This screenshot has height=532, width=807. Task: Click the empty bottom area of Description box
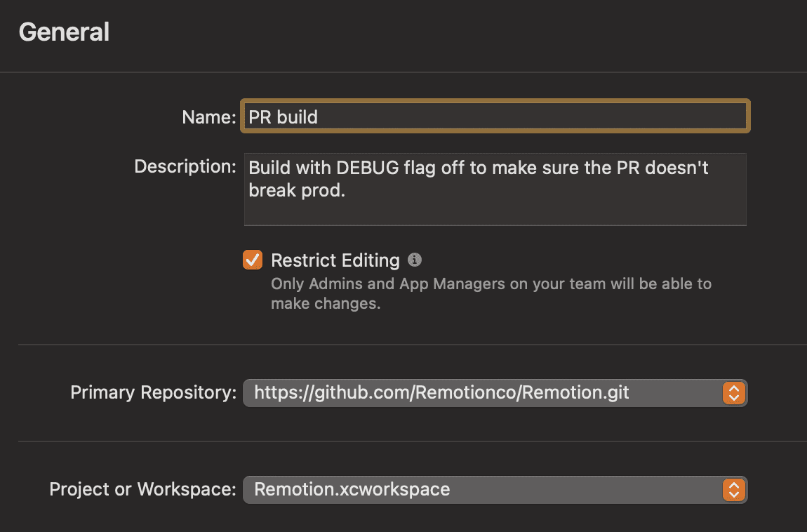pos(495,213)
